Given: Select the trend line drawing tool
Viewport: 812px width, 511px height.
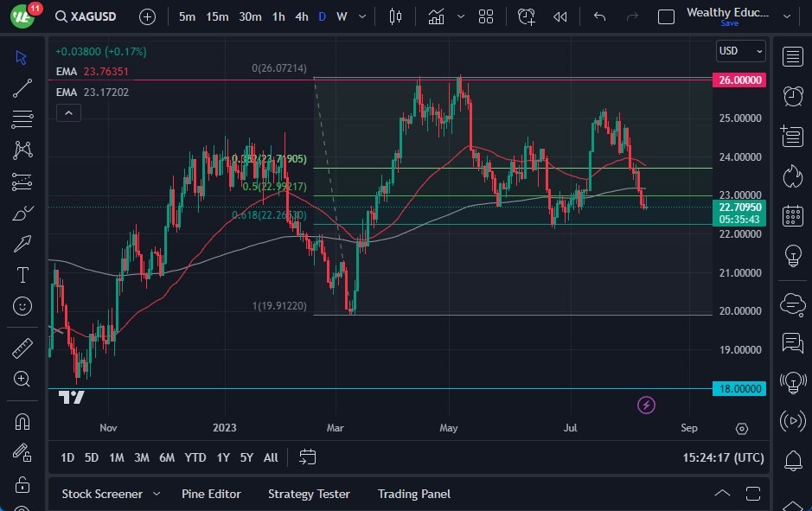Looking at the screenshot, I should click(x=22, y=87).
